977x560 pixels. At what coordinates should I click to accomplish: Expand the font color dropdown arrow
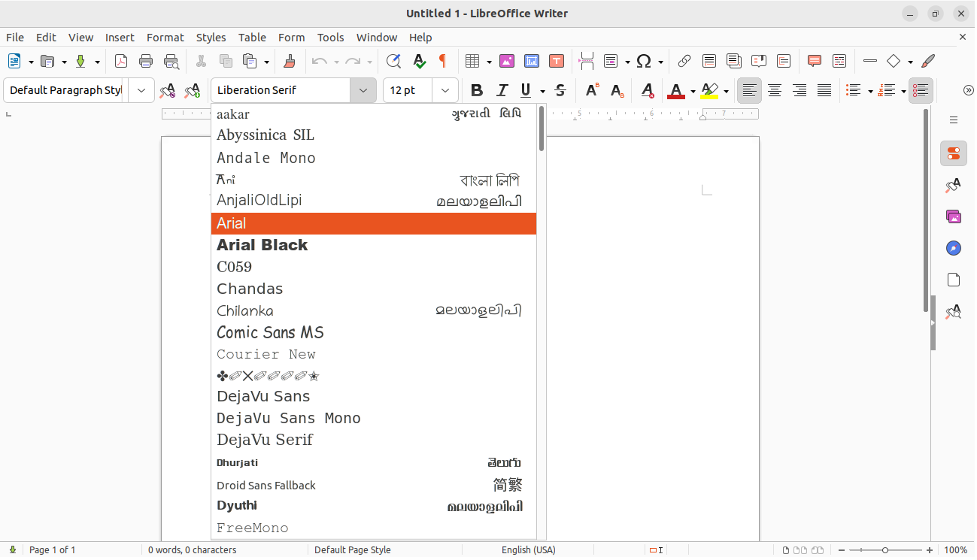(x=693, y=91)
